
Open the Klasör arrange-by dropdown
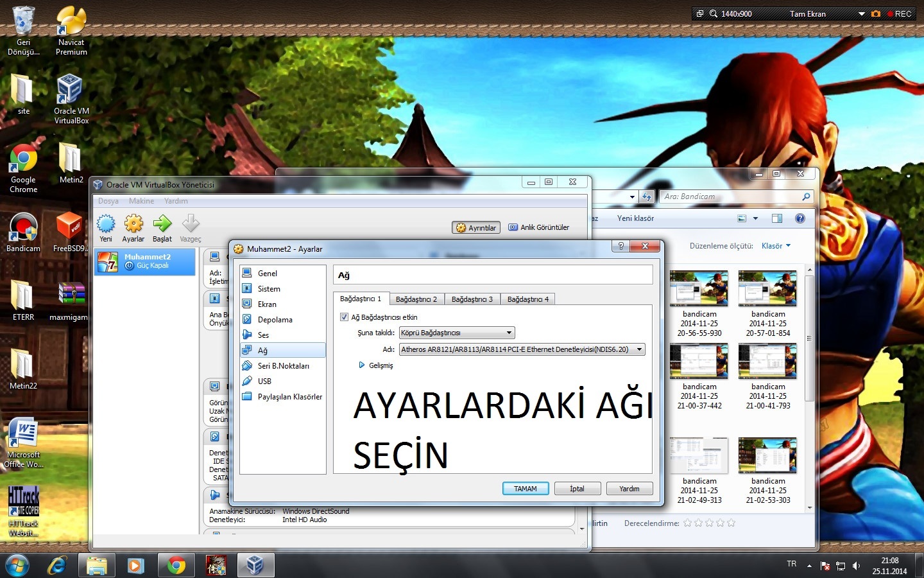pos(776,246)
